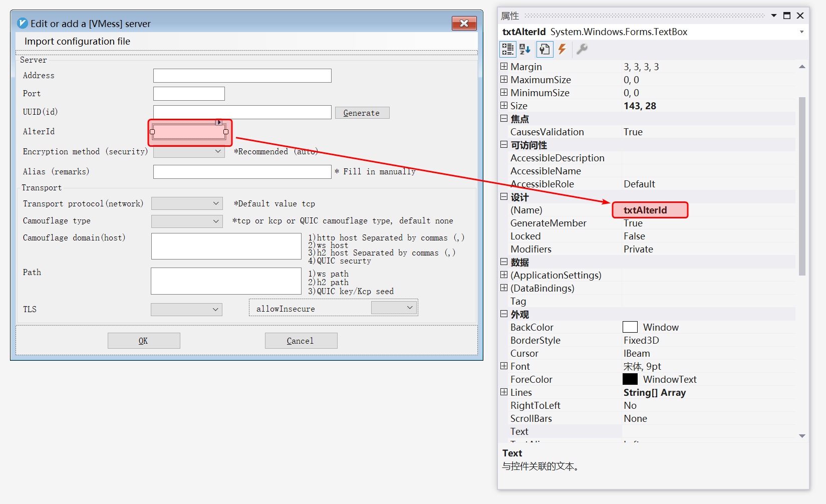
Task: Click the V2Ray icon in dialog title
Action: coord(23,24)
